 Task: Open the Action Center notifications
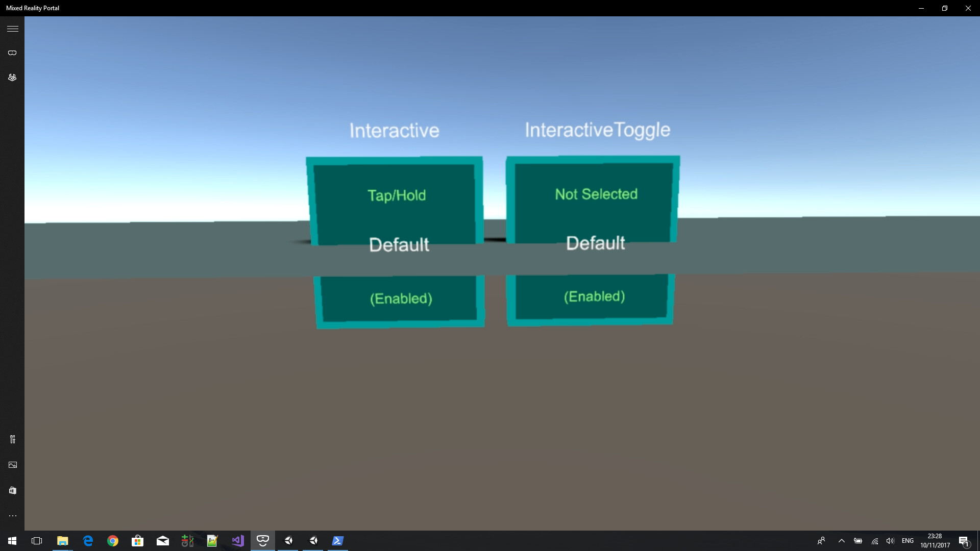pos(965,541)
